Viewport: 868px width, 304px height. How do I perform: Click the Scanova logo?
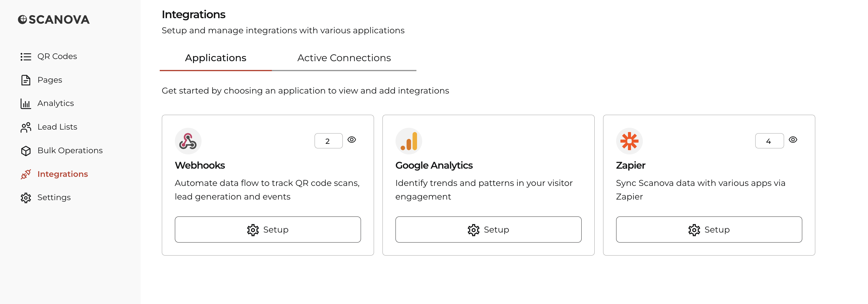pyautogui.click(x=54, y=19)
